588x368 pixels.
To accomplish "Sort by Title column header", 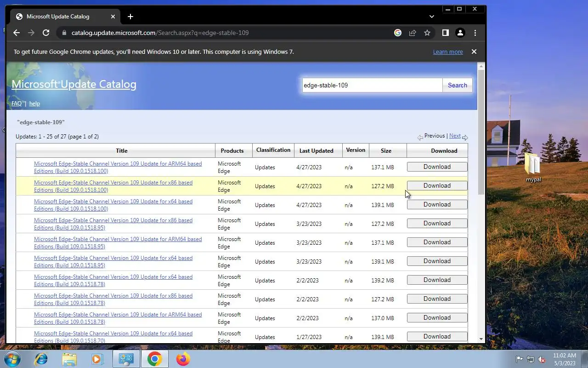I will (x=122, y=151).
